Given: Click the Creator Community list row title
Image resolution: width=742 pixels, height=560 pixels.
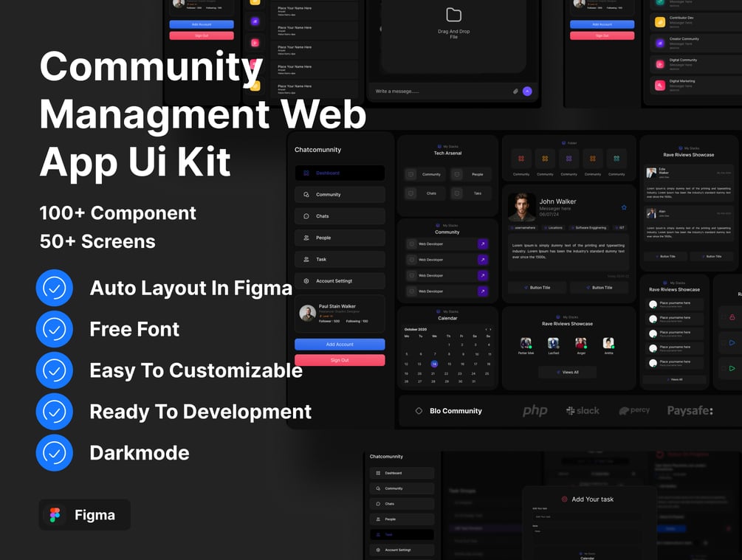Looking at the screenshot, I should click(684, 39).
